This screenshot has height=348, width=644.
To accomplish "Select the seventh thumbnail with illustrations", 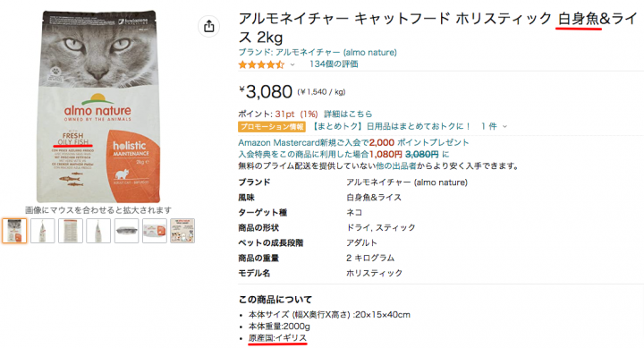I will click(182, 231).
